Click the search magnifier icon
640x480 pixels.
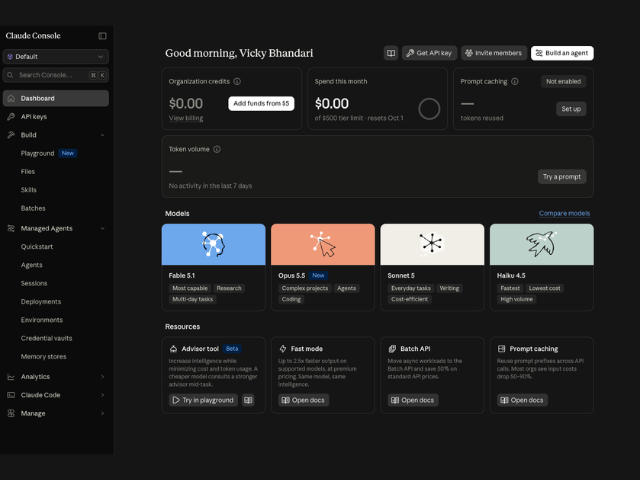click(x=10, y=75)
